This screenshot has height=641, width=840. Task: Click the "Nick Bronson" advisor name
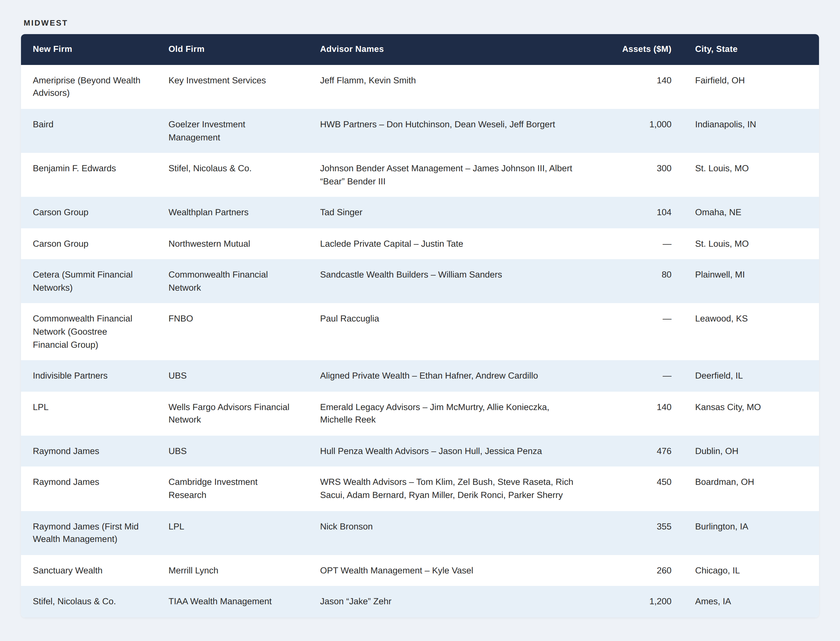(346, 527)
